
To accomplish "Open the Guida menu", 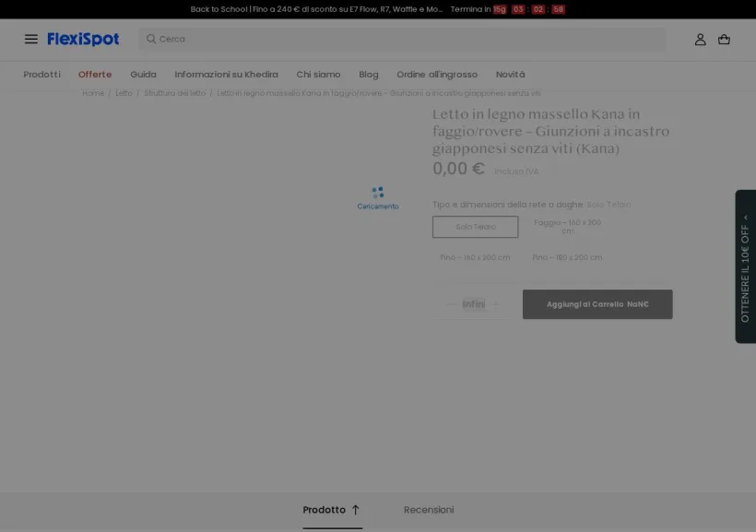I will [x=143, y=75].
